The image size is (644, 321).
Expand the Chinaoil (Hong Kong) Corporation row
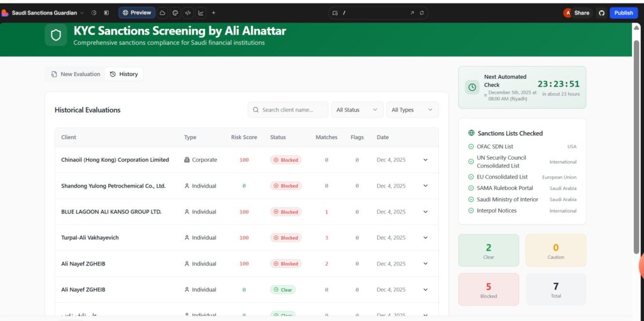coord(425,160)
